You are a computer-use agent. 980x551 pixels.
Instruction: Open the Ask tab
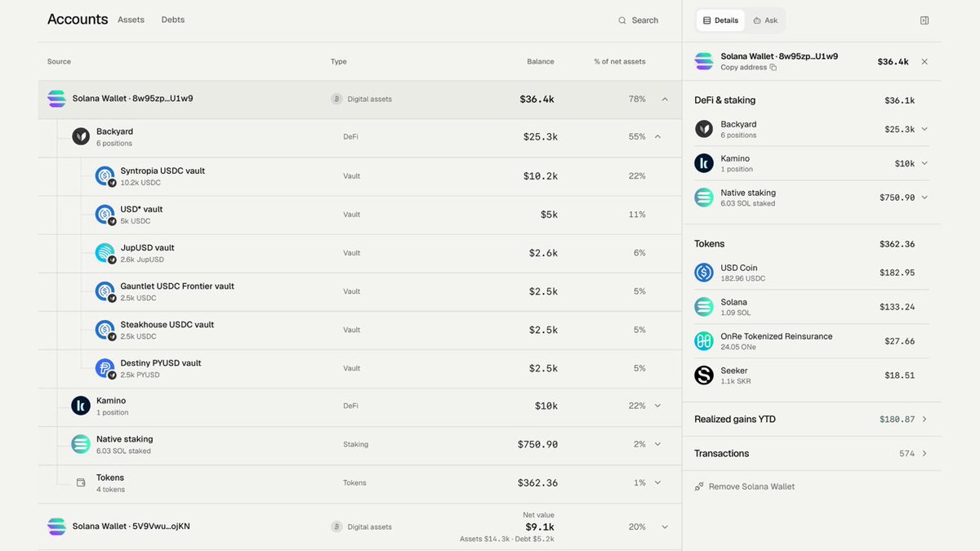click(x=765, y=20)
